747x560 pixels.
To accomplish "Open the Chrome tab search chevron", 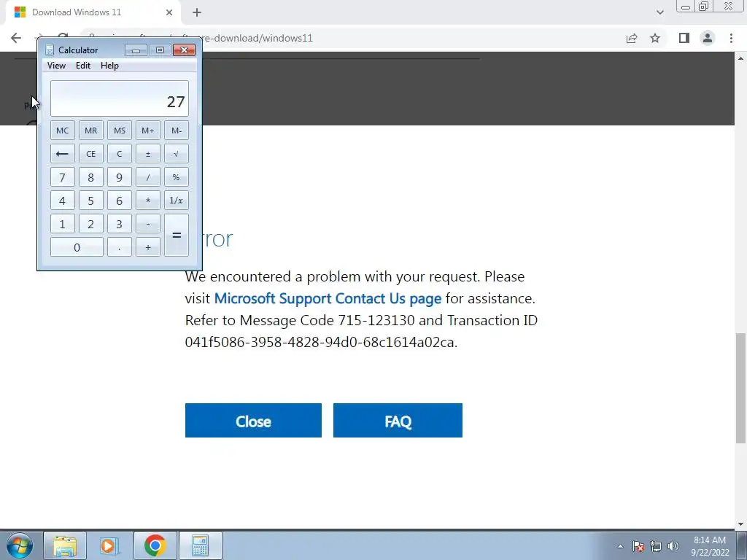I will click(659, 12).
